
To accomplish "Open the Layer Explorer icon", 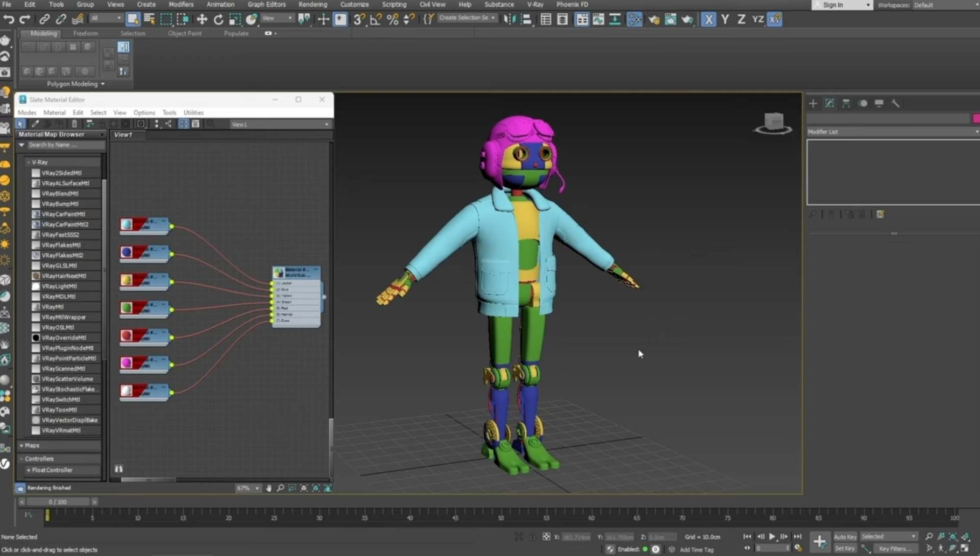I will 562,19.
